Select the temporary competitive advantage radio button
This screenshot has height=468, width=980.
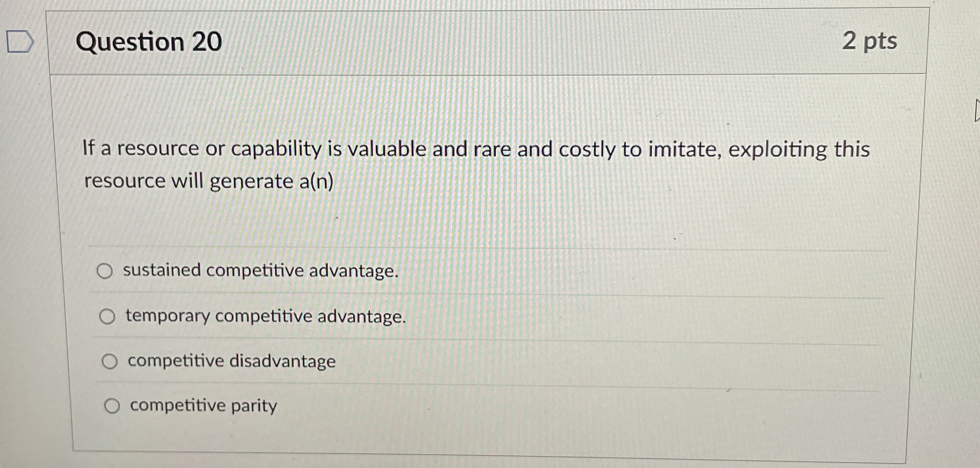108,316
